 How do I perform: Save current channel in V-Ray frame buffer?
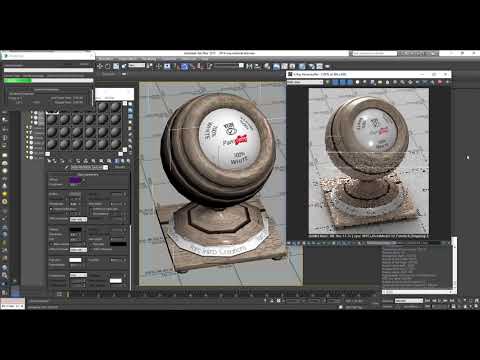372,82
